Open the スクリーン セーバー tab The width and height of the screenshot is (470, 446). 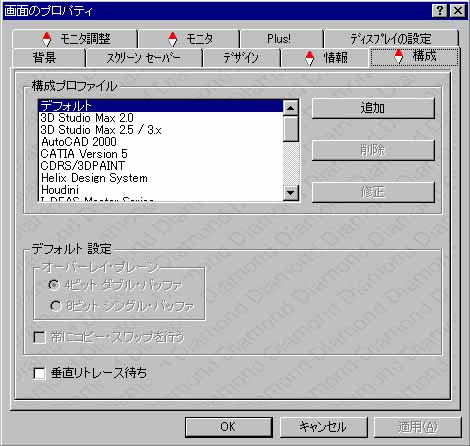(144, 58)
